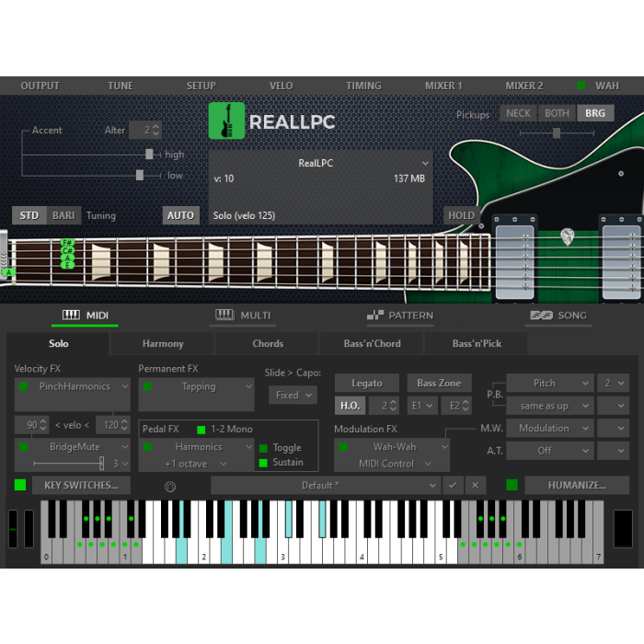
Task: Open the MIDI Control dropdown
Action: [x=395, y=464]
